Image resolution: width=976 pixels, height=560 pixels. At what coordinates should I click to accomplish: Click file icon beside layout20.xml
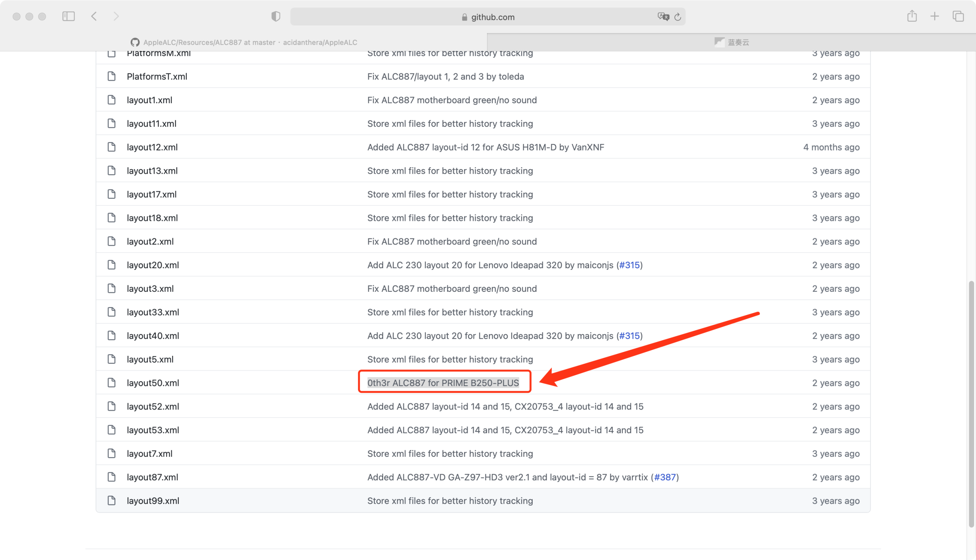point(112,265)
